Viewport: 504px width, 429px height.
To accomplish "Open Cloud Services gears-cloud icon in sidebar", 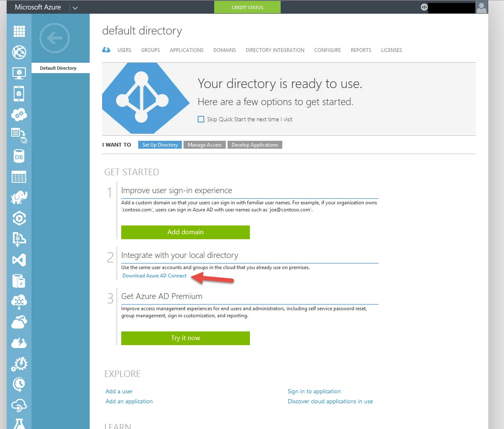I will pyautogui.click(x=19, y=115).
